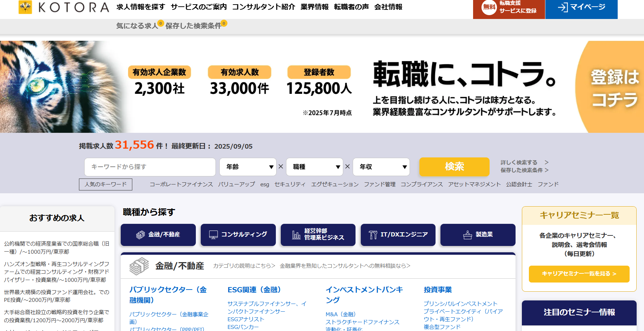Click the バリューアップ keyword
This screenshot has width=644, height=331.
pyautogui.click(x=237, y=184)
